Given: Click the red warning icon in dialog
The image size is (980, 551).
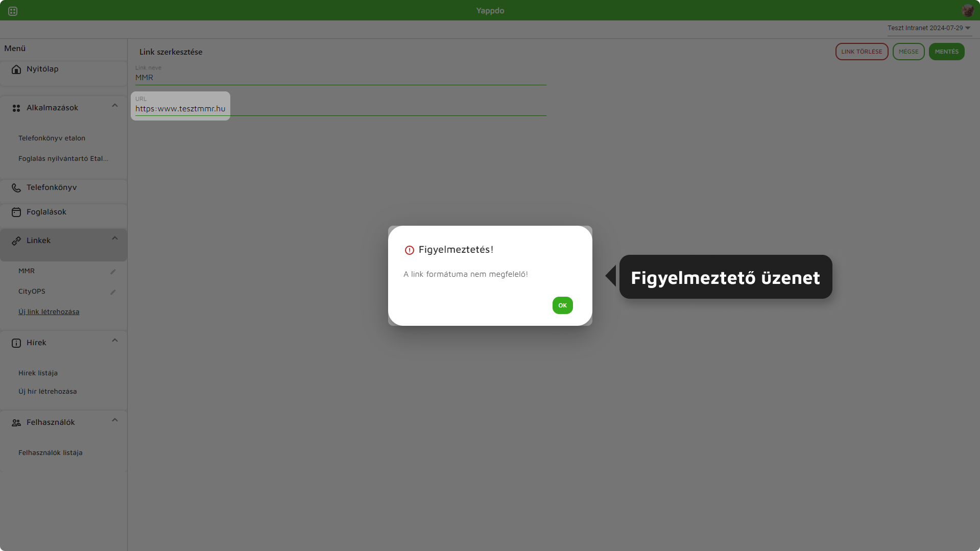Looking at the screenshot, I should 409,250.
